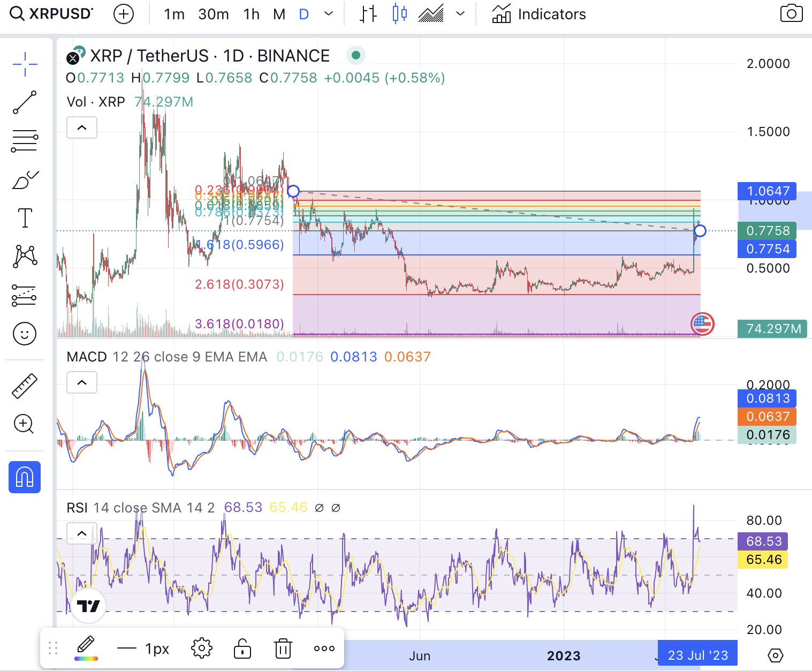Collapse the RSI indicator legend
This screenshot has width=812, height=671.
tap(82, 533)
